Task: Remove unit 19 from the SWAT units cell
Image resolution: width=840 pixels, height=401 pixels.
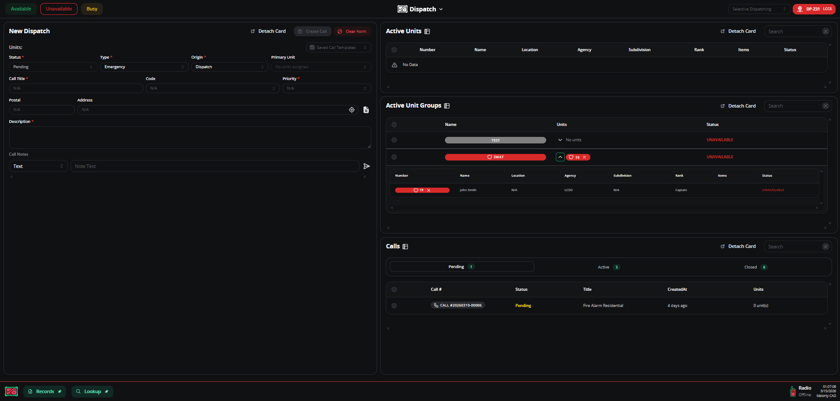Action: 584,157
